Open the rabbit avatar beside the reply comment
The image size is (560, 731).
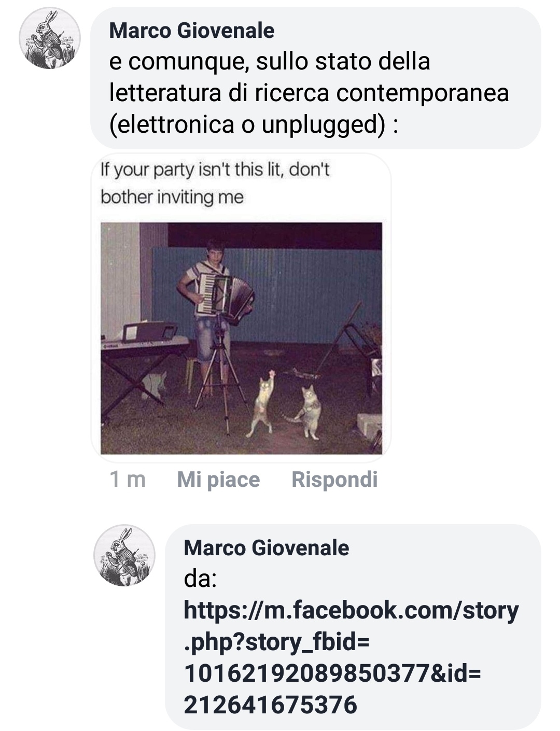(x=124, y=555)
